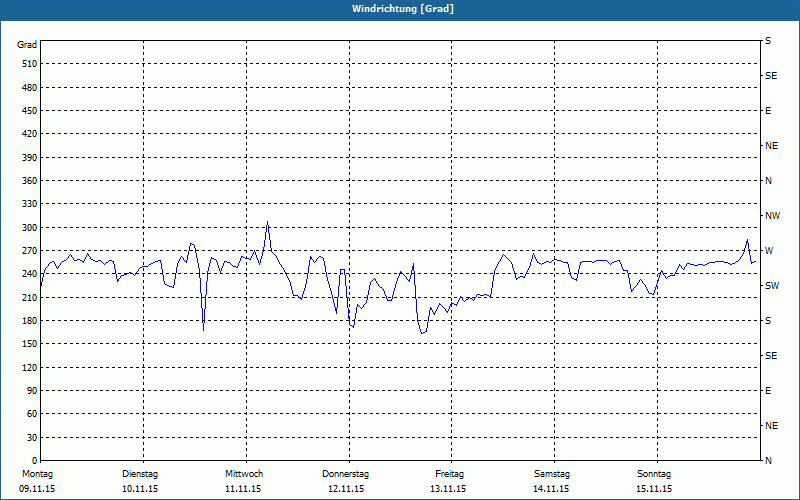Select the 390 y-axis value
Image resolution: width=800 pixels, height=500 pixels.
[30, 158]
